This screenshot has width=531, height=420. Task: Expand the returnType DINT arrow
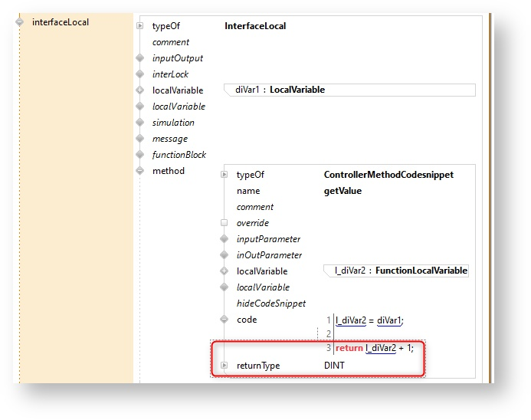(224, 366)
